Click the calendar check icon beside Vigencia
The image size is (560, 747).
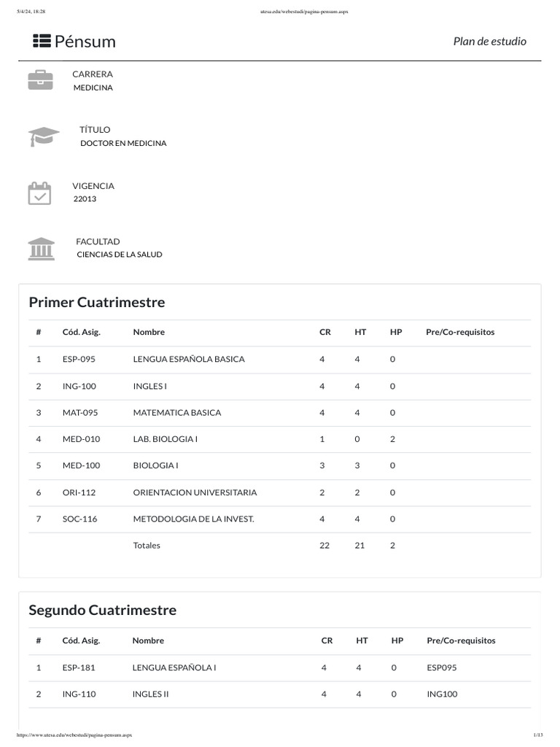[39, 193]
